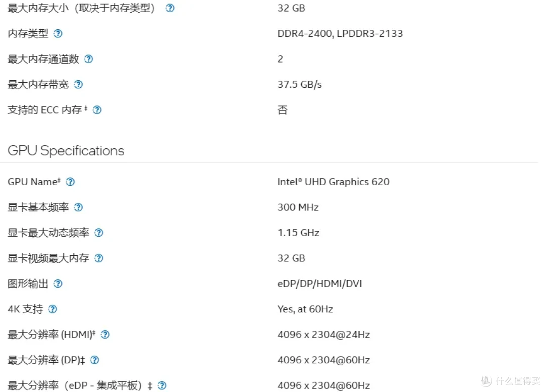The width and height of the screenshot is (545, 392).
Task: Click the eDP/DP/HDMI/DVI output value
Action: coord(319,284)
